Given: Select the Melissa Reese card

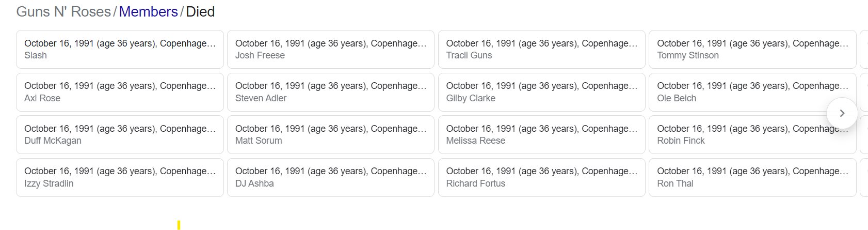Looking at the screenshot, I should (x=541, y=134).
